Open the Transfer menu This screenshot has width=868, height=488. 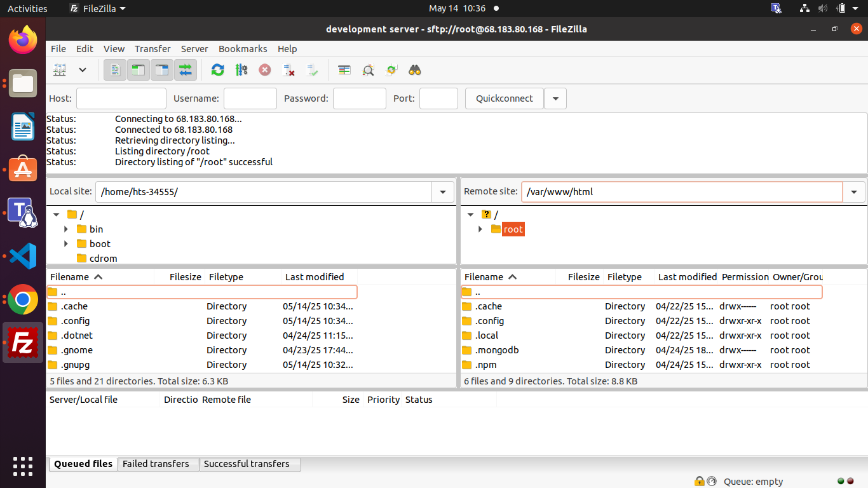coord(153,49)
